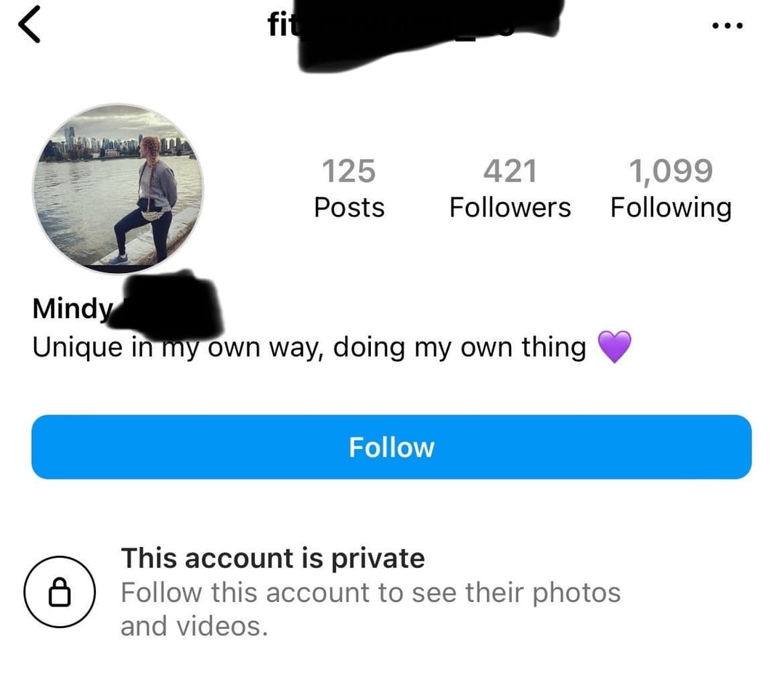
Task: Tap 'This account is private' heading
Action: click(272, 559)
